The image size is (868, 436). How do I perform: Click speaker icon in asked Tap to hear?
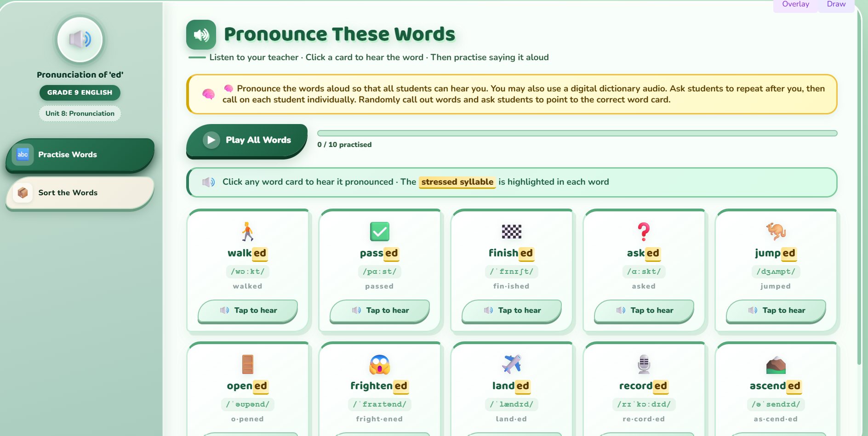point(621,311)
